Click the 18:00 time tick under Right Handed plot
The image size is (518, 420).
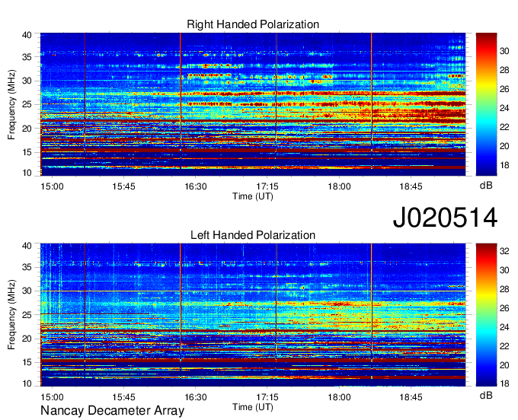pyautogui.click(x=339, y=186)
